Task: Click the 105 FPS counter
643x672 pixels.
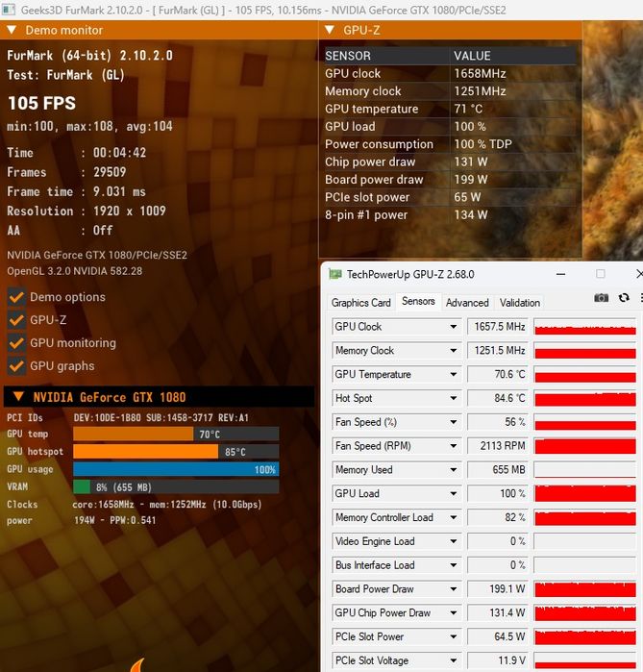Action: tap(41, 103)
